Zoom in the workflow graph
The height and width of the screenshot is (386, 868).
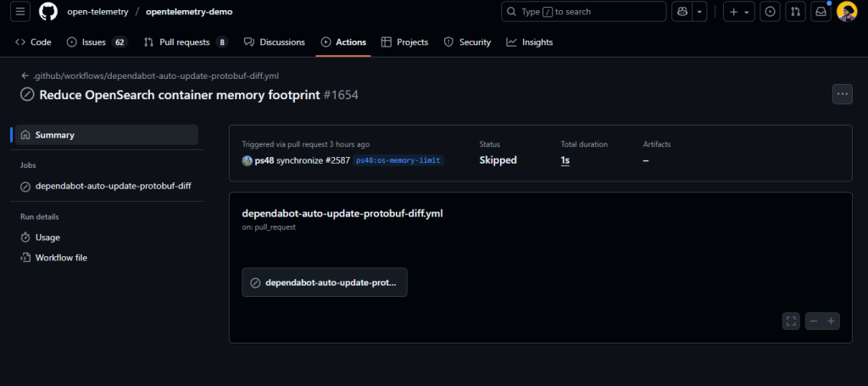pos(832,321)
